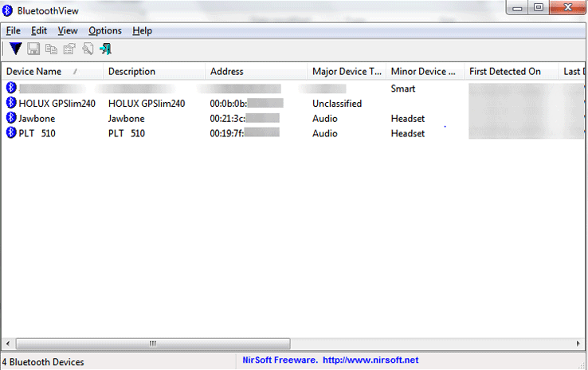The width and height of the screenshot is (588, 370).
Task: Open the Options menu
Action: [x=105, y=30]
